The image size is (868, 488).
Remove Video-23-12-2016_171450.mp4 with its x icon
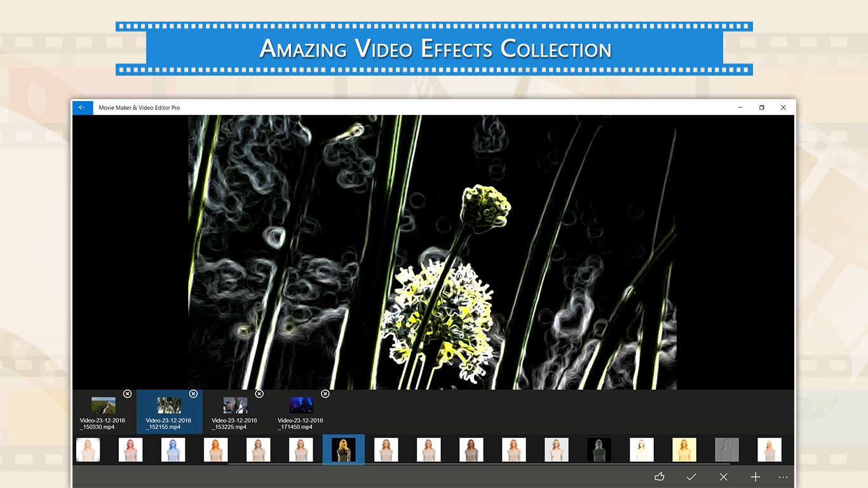coord(325,394)
